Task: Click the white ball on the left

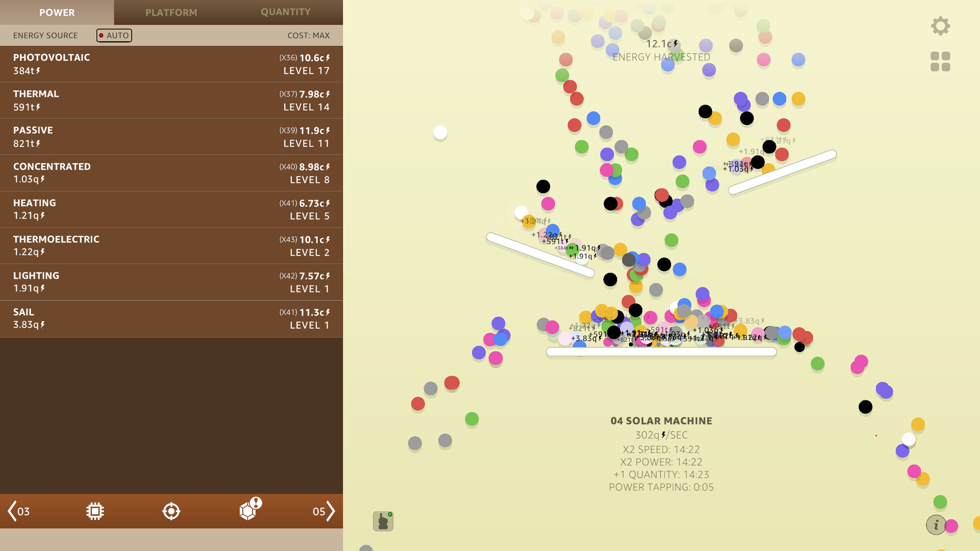Action: [440, 132]
